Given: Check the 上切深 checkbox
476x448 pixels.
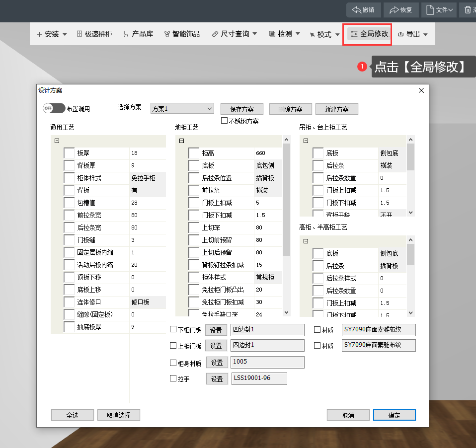Looking at the screenshot, I should click(194, 227).
